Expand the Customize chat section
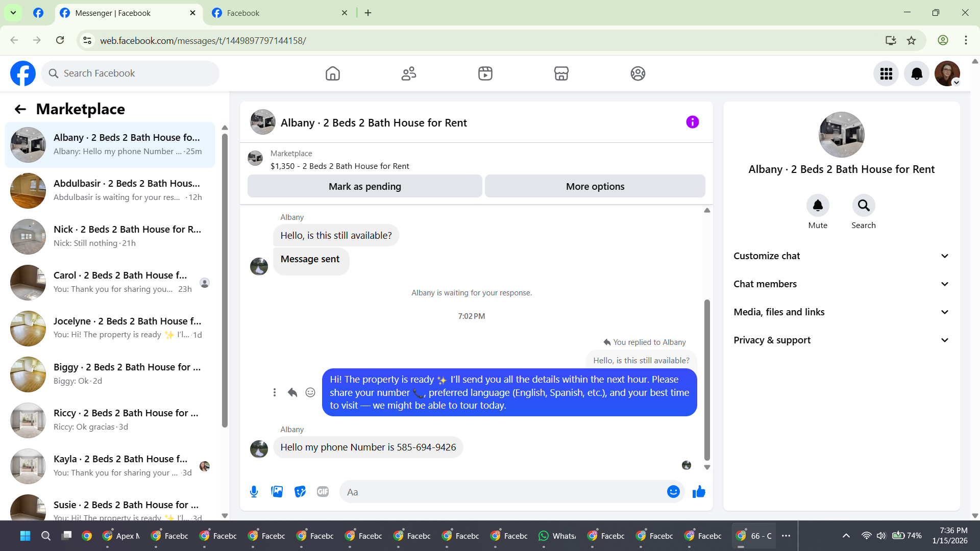The height and width of the screenshot is (551, 980). coord(841,256)
